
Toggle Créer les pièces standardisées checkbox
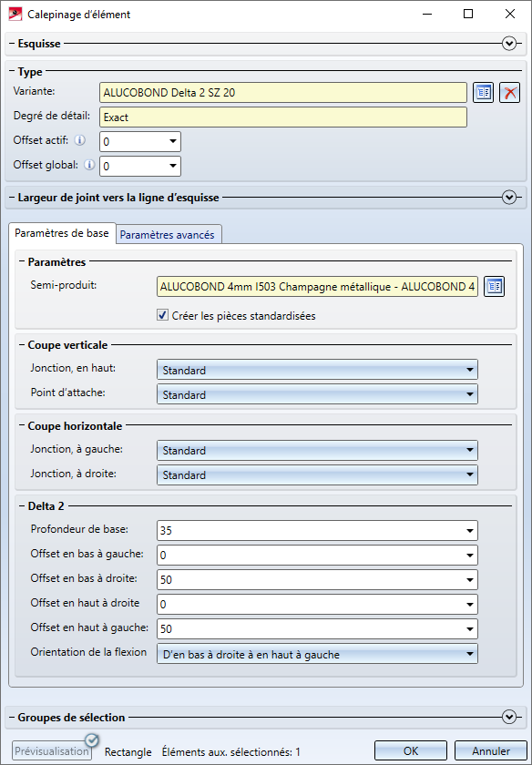pyautogui.click(x=162, y=315)
